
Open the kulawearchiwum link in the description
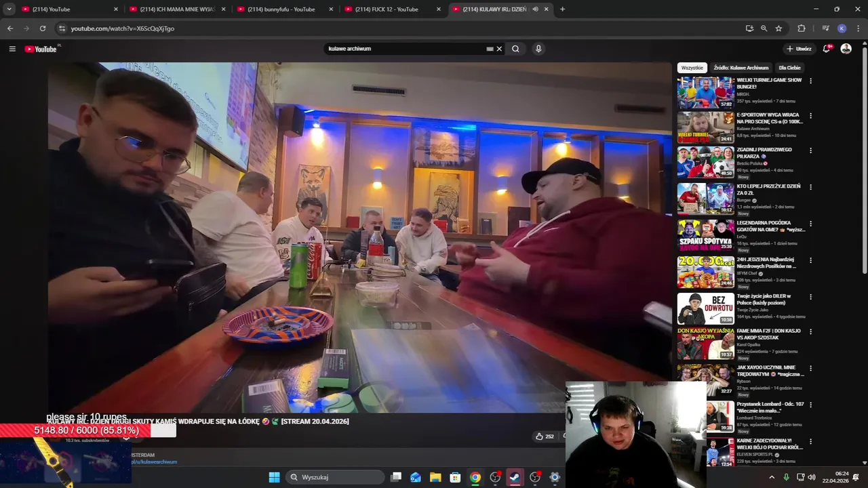click(x=154, y=462)
